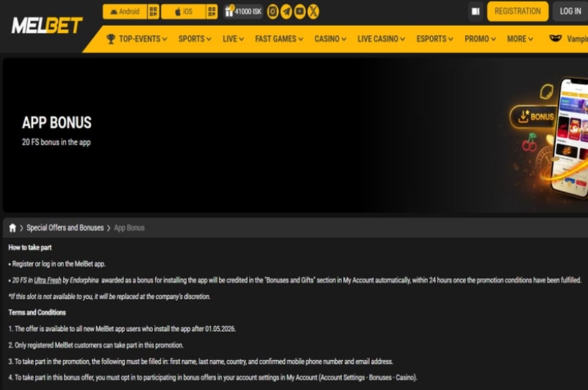Click the '20 FS bonus in the app' text

(x=56, y=142)
